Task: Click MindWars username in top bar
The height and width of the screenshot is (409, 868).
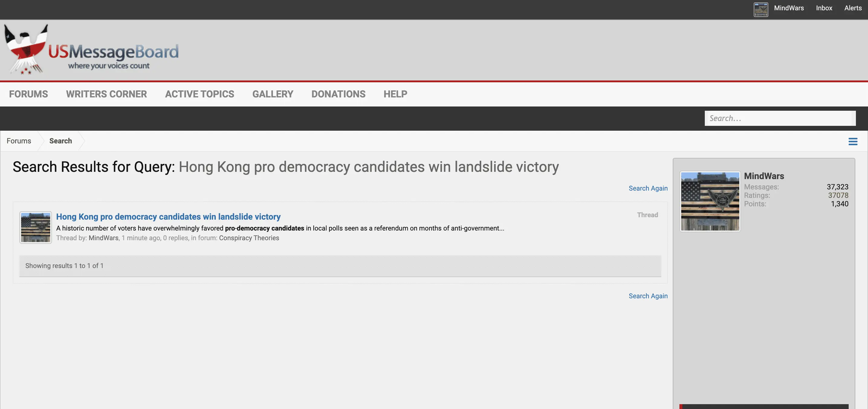Action: point(789,8)
